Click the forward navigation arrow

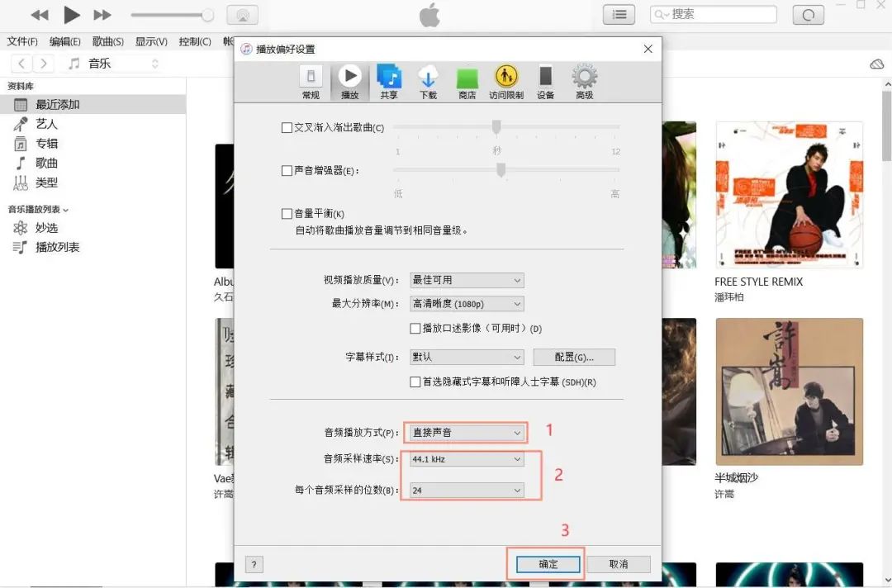point(43,63)
